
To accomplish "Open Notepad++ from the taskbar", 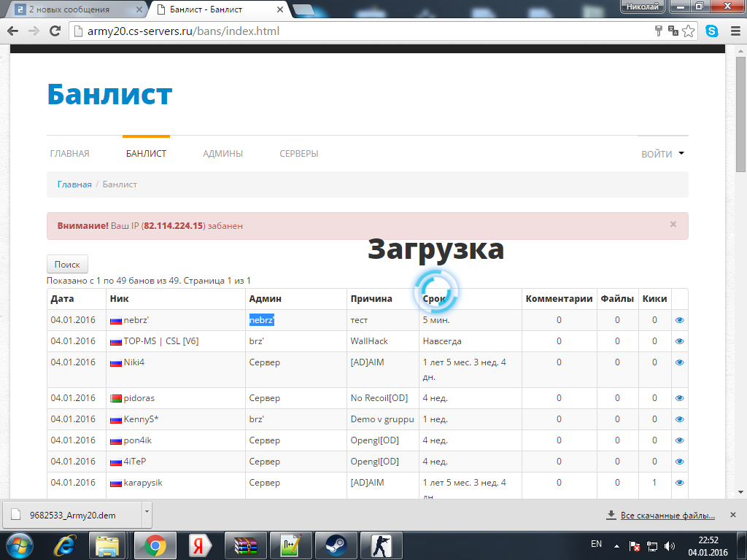I will [290, 545].
